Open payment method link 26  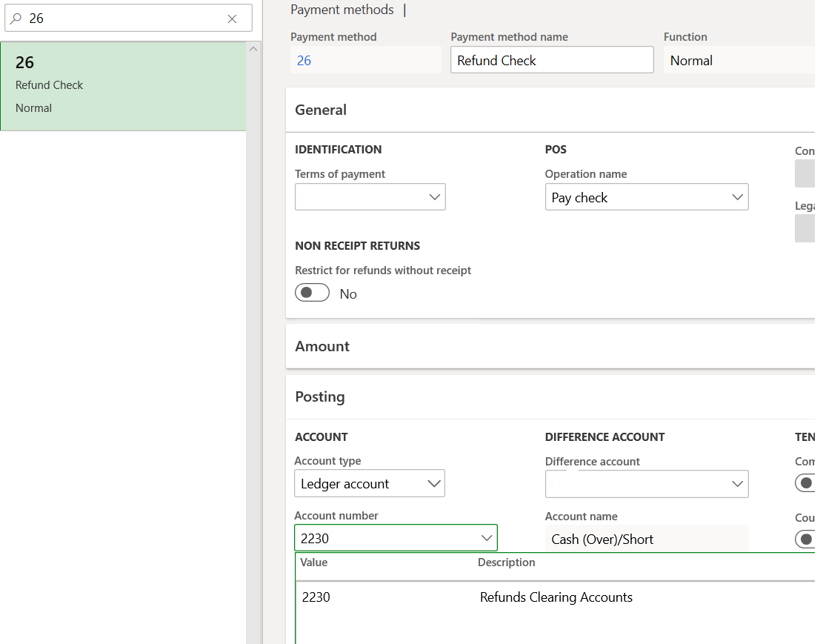pyautogui.click(x=304, y=60)
